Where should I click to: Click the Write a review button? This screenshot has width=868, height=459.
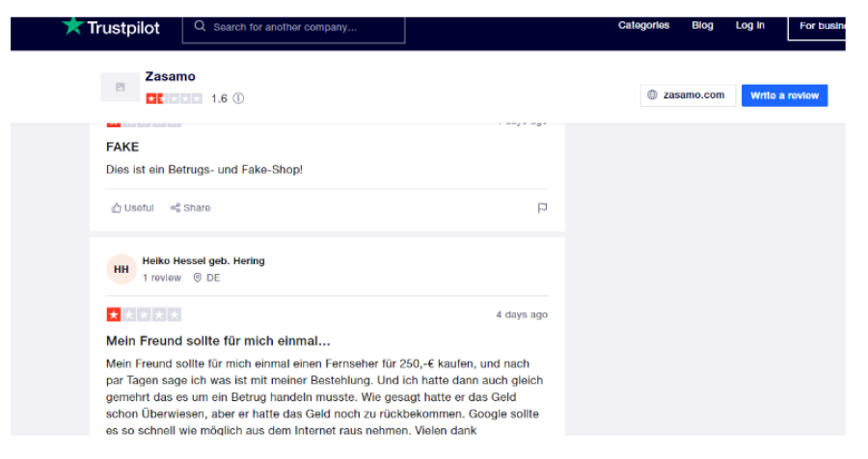pyautogui.click(x=784, y=95)
